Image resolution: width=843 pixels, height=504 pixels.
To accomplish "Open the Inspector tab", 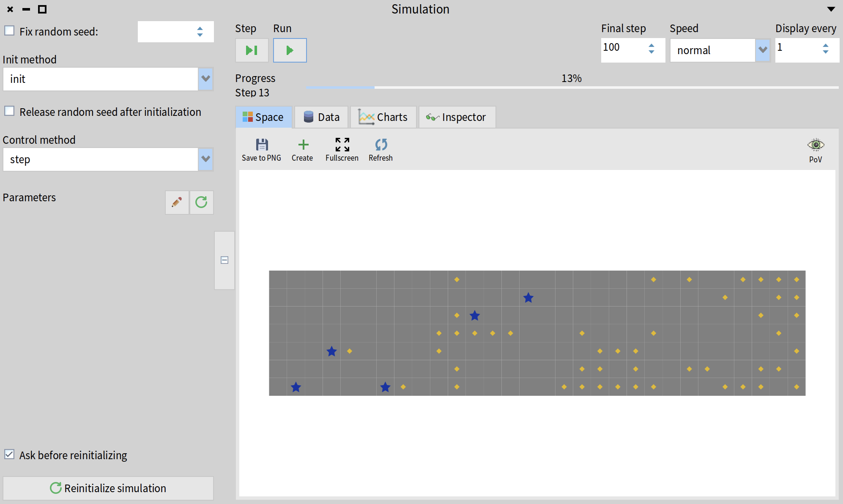I will tap(457, 117).
